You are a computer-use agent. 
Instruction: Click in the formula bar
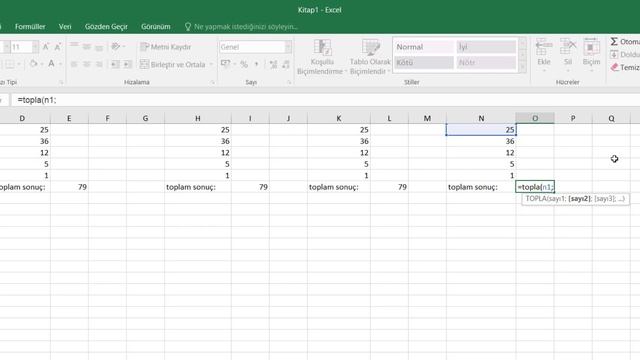click(325, 100)
